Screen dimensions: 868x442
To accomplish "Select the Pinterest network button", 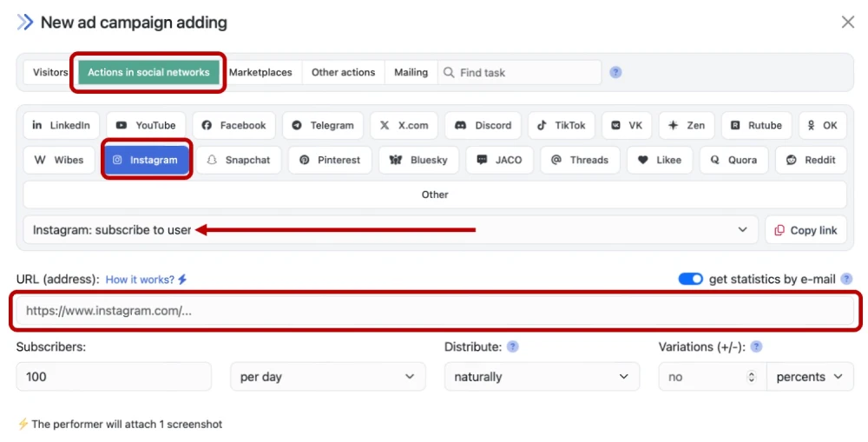I will [x=330, y=160].
